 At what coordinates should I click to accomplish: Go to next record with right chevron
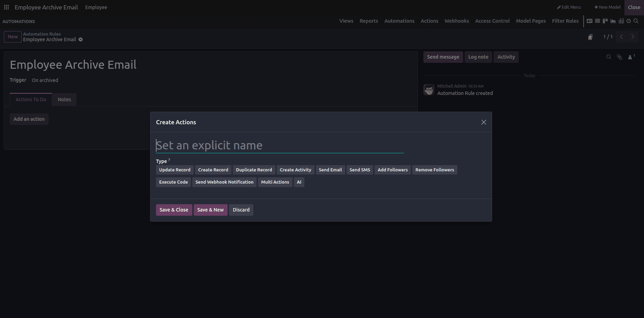pyautogui.click(x=632, y=36)
